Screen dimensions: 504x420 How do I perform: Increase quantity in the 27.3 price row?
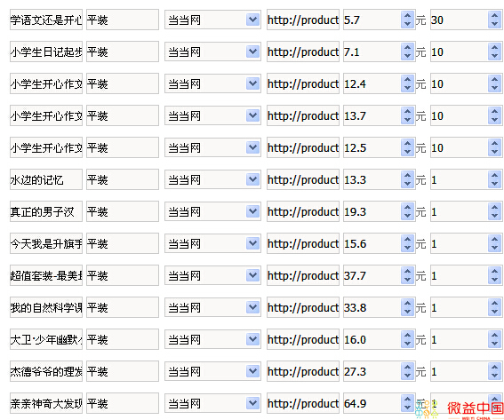pyautogui.click(x=495, y=368)
